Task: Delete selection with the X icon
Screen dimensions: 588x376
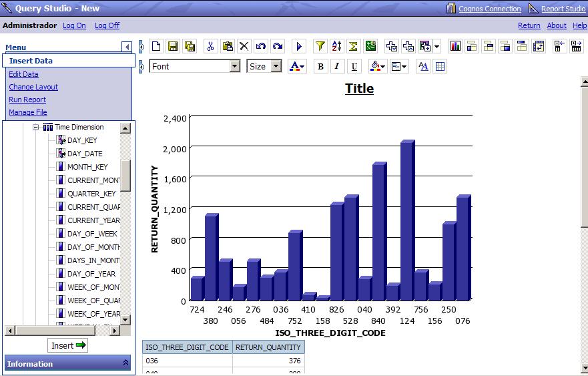Action: point(244,46)
